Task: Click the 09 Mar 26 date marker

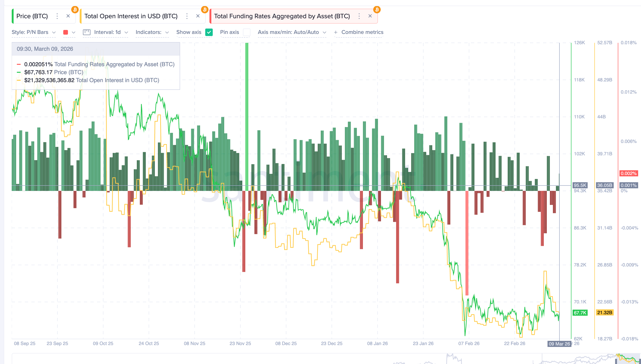Action: coord(559,344)
